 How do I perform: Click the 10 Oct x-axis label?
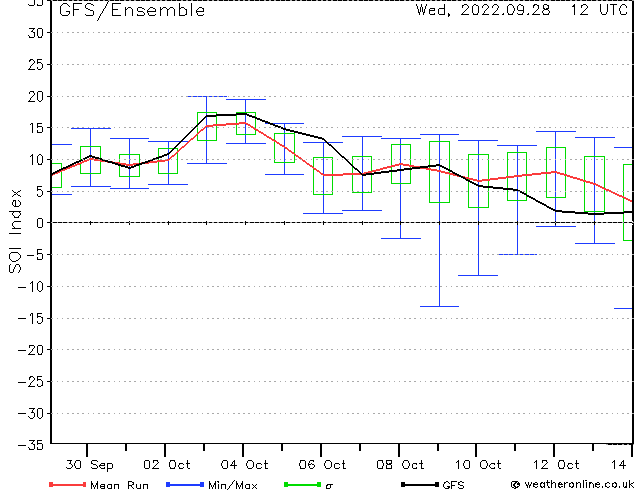click(x=478, y=465)
